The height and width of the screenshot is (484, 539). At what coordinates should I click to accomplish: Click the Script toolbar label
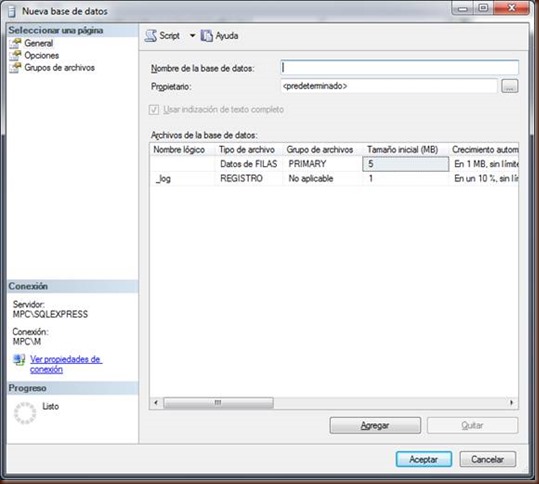(x=169, y=36)
